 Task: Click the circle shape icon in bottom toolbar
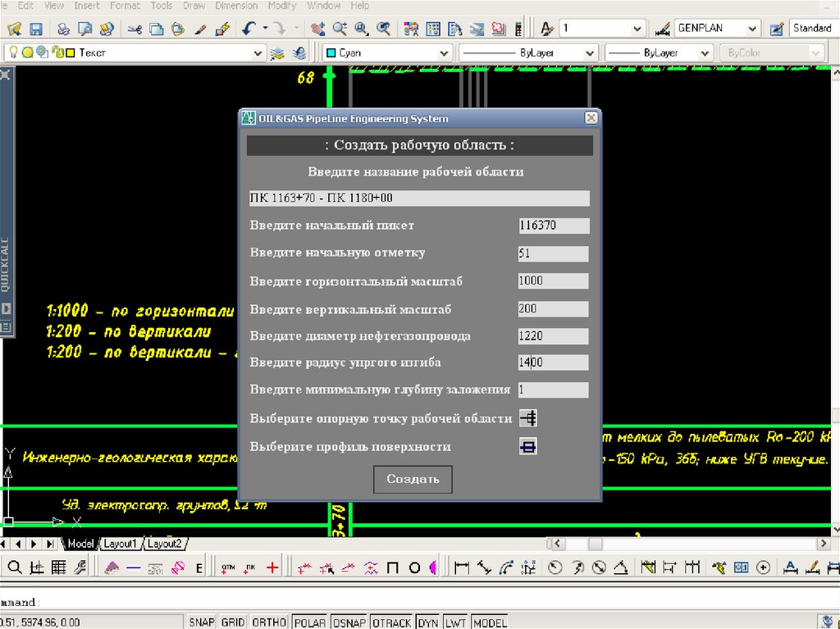414,568
